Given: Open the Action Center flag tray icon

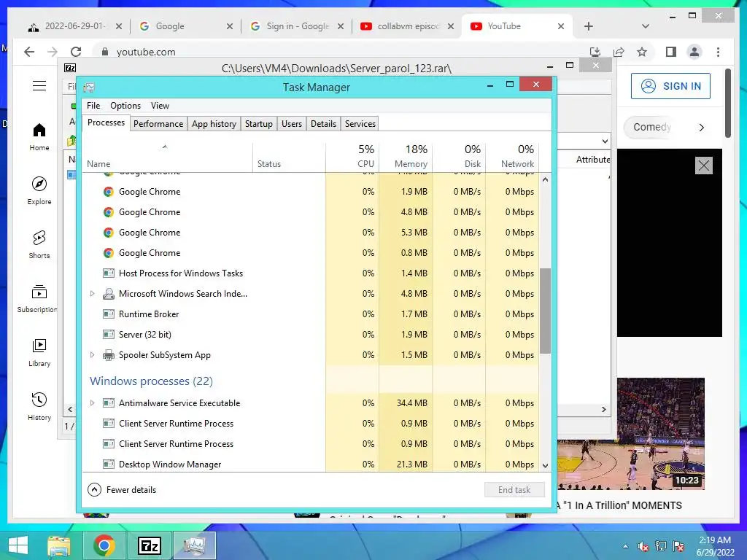Looking at the screenshot, I should click(678, 547).
